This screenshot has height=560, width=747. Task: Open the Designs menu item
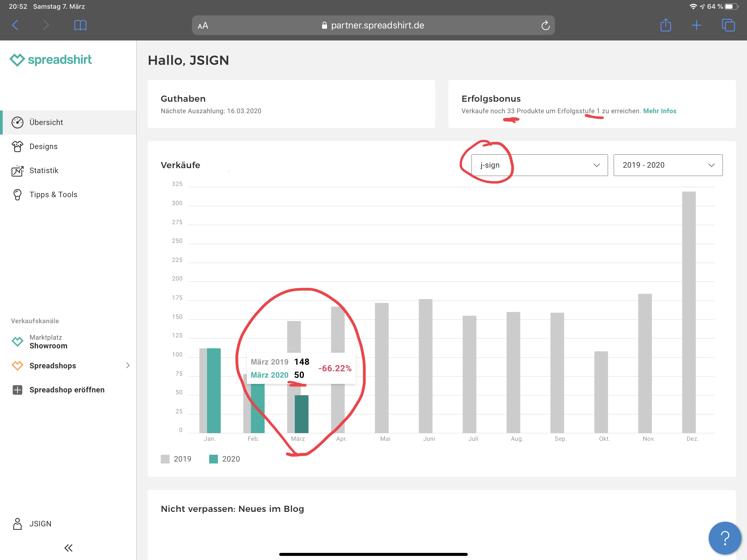tap(43, 146)
